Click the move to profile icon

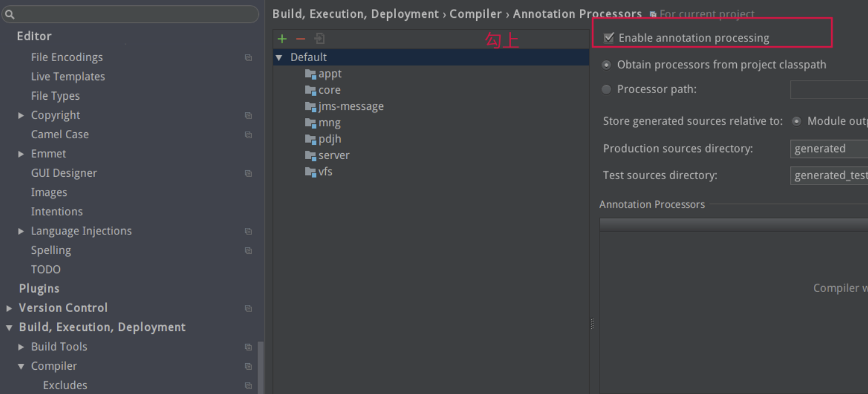[319, 39]
